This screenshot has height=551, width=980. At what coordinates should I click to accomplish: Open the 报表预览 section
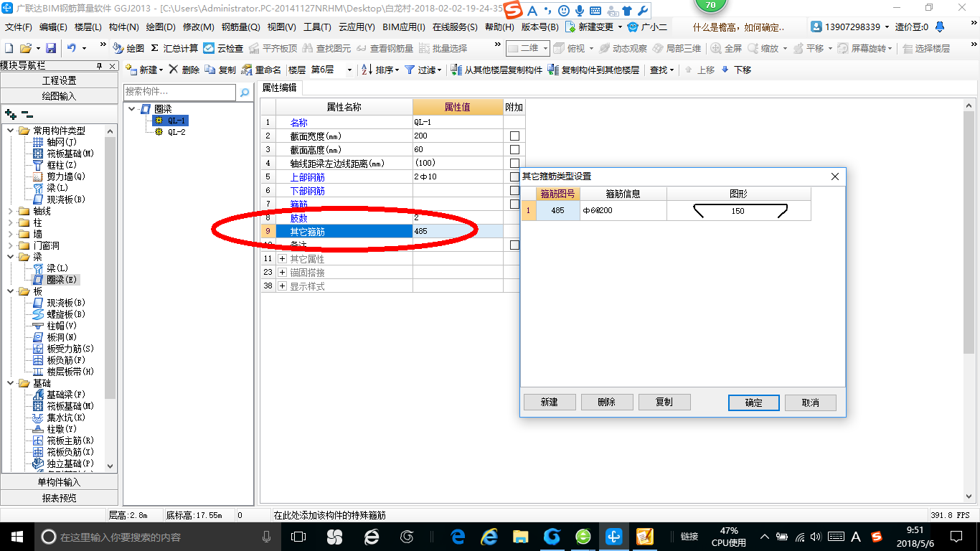coord(59,497)
